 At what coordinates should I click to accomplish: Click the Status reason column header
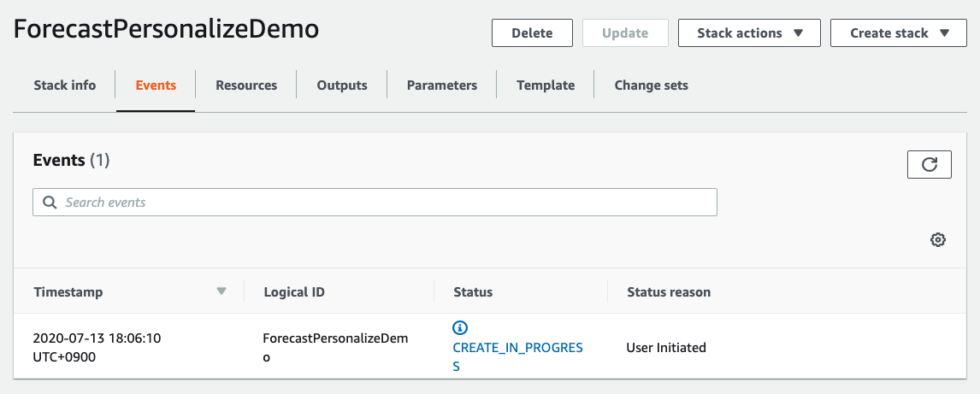(x=669, y=291)
